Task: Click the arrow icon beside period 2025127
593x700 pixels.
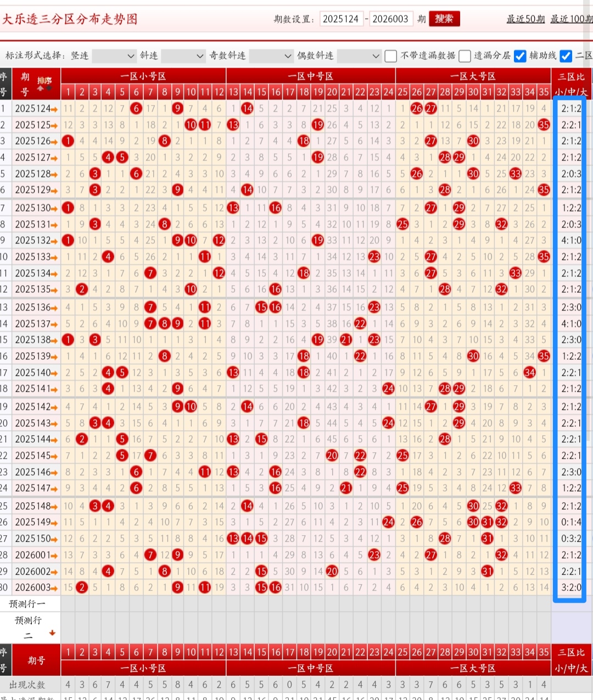Action: click(54, 158)
